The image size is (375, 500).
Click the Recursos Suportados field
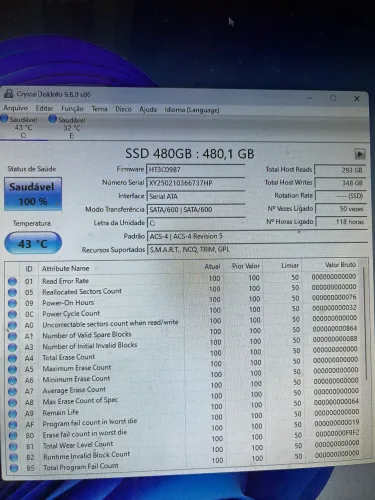tap(257, 249)
